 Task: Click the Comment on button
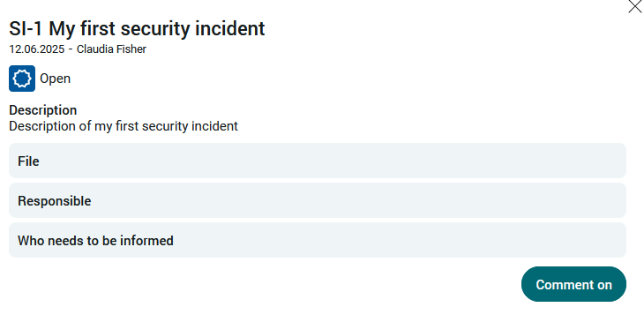(573, 284)
